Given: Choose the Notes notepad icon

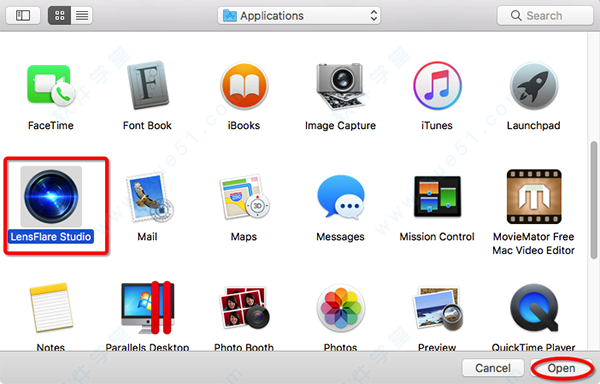Looking at the screenshot, I should (x=51, y=308).
